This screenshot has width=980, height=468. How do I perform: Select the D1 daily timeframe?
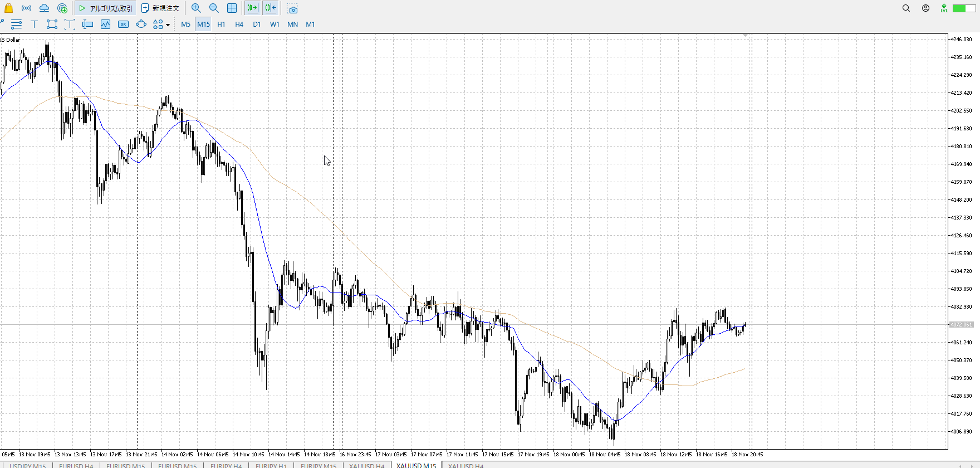point(257,25)
